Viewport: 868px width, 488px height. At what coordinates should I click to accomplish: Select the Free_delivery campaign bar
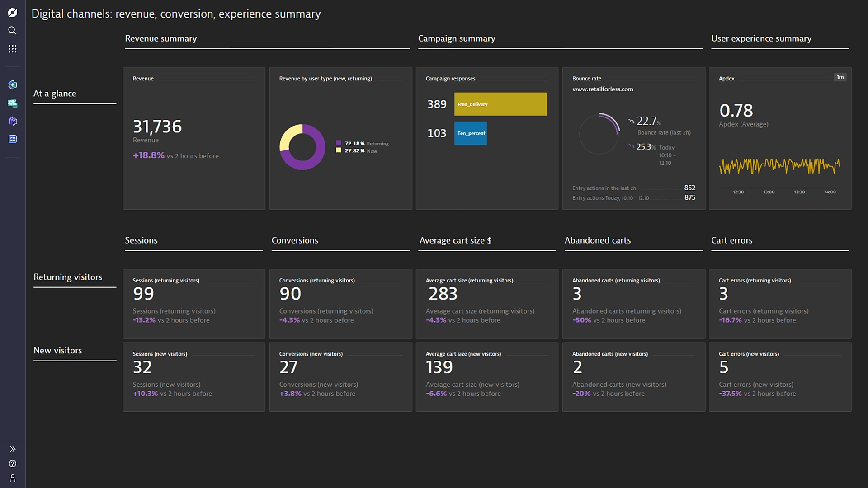(500, 104)
